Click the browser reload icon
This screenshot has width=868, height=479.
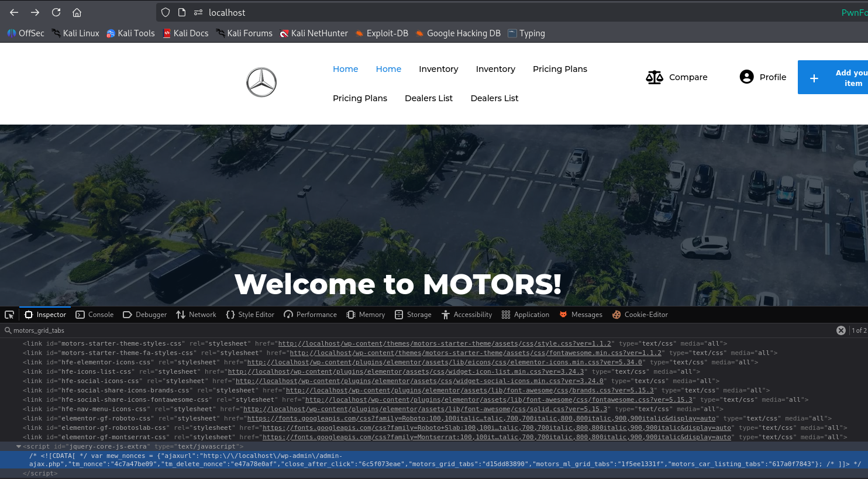pos(56,12)
